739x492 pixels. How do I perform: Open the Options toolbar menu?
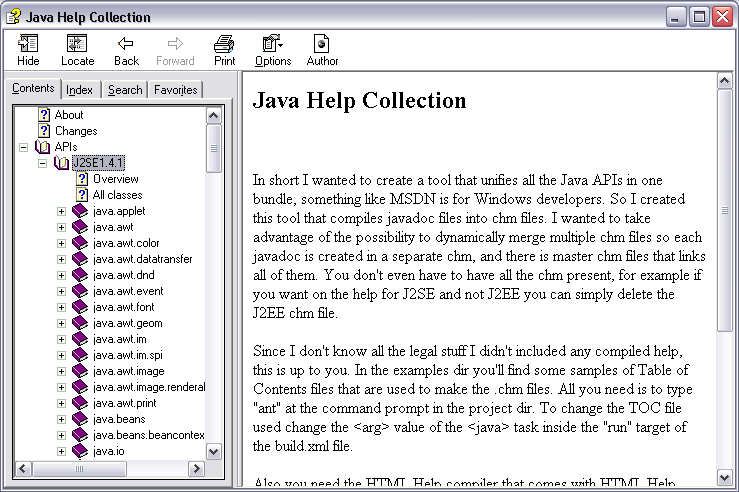(x=272, y=44)
